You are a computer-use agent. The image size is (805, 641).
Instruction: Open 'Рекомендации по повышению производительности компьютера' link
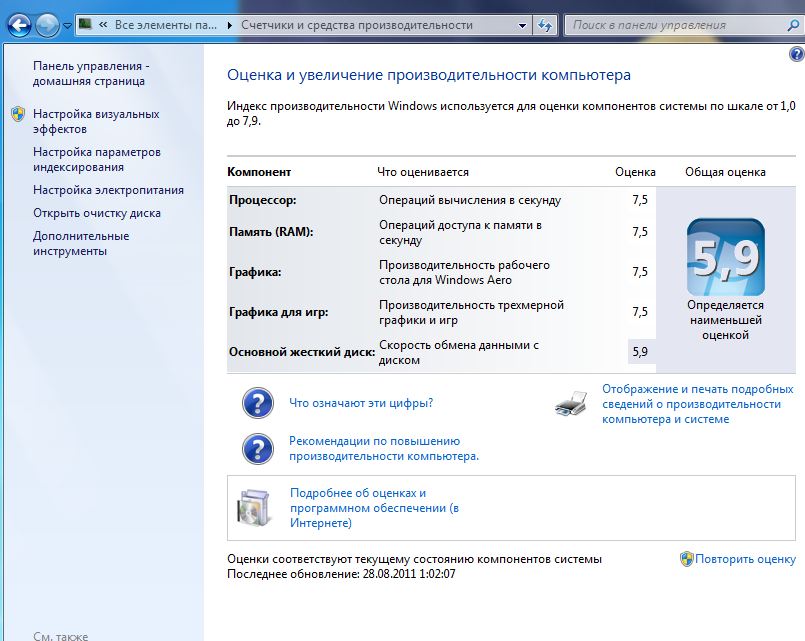[384, 449]
